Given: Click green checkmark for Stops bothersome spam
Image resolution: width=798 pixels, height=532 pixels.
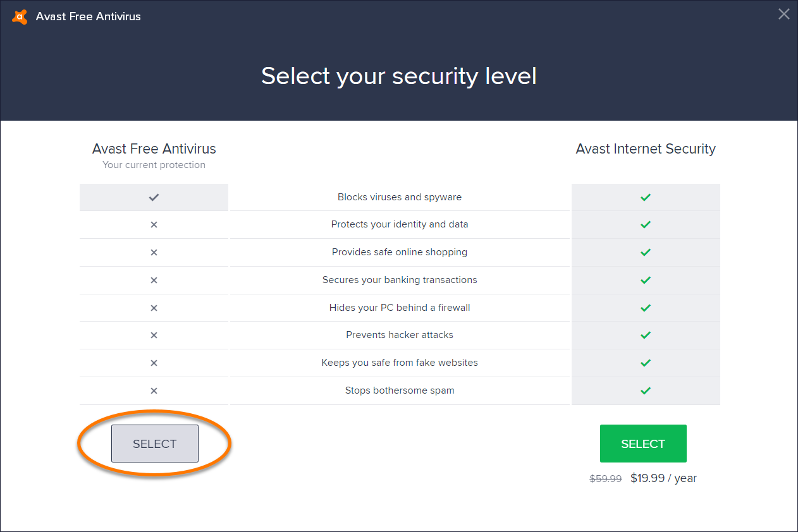Looking at the screenshot, I should pyautogui.click(x=646, y=390).
